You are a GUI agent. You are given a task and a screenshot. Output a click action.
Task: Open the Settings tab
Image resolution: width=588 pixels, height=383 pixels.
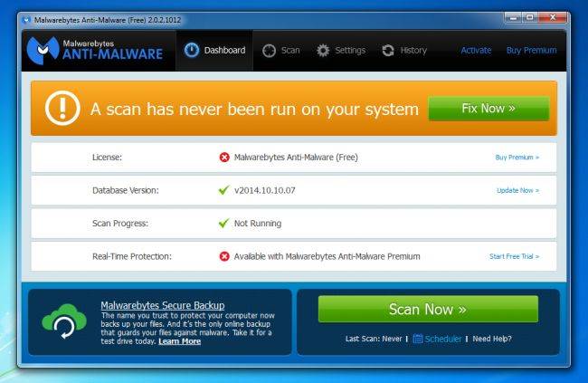click(340, 51)
